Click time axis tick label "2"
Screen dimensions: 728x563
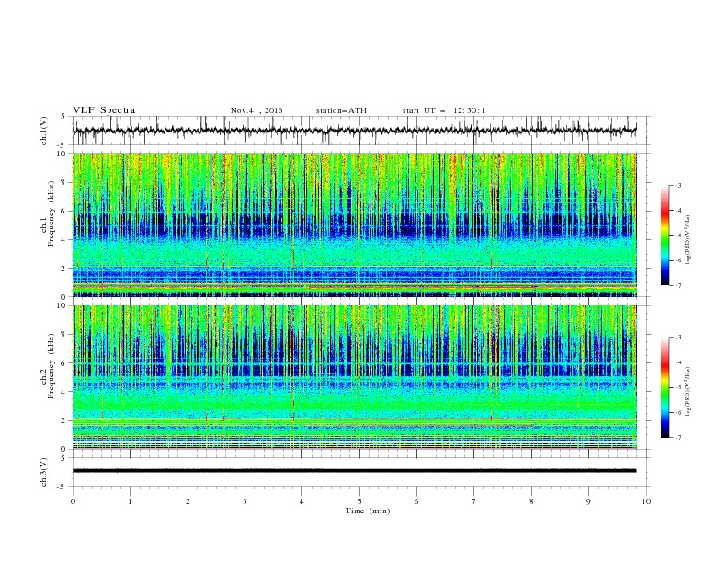[188, 501]
